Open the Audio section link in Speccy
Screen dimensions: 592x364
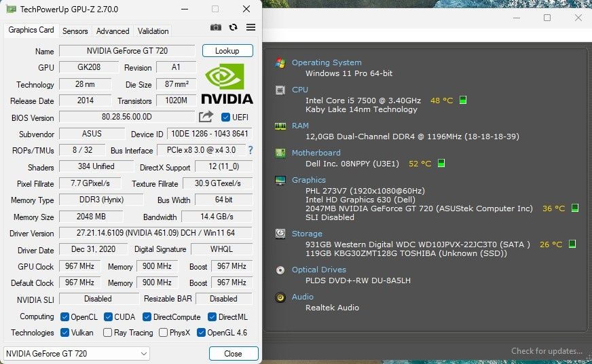(302, 297)
